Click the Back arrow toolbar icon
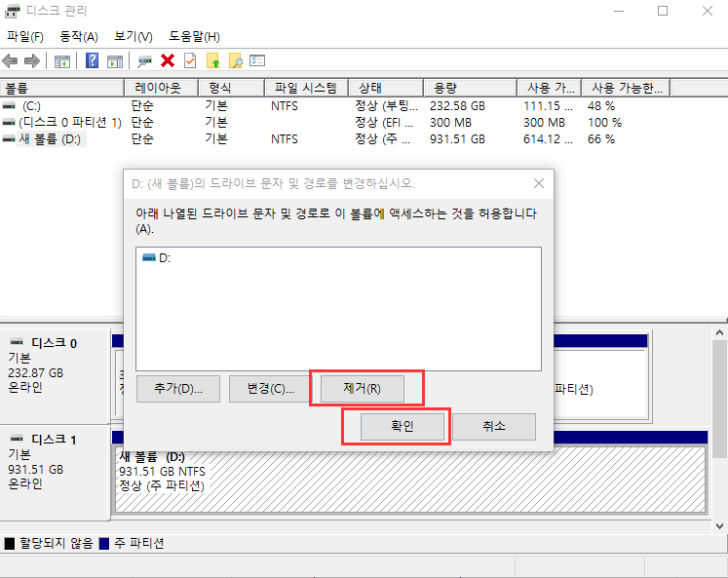This screenshot has width=728, height=578. point(10,60)
